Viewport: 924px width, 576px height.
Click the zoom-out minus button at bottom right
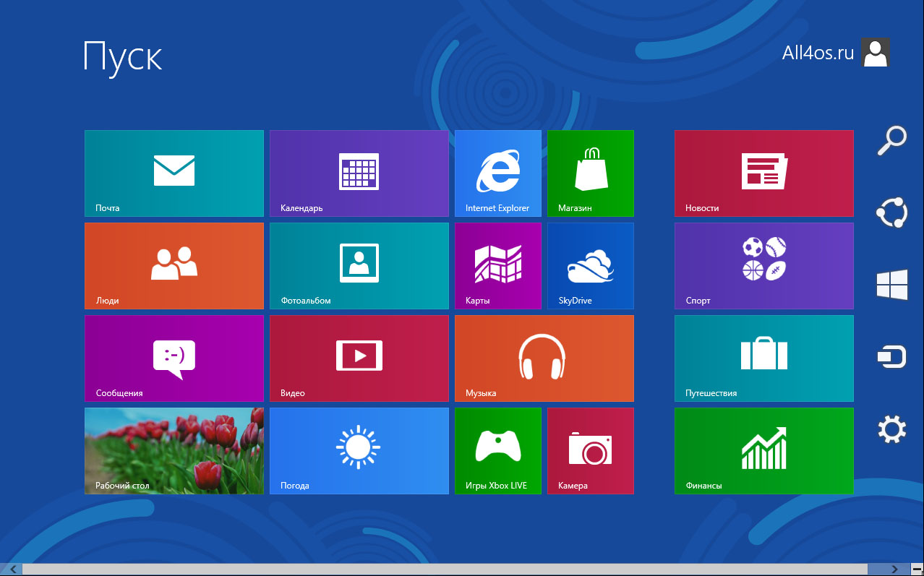click(x=917, y=569)
